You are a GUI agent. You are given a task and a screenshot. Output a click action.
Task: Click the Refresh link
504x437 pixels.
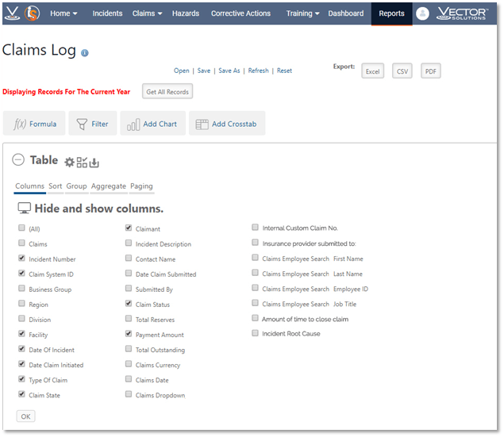click(x=258, y=71)
